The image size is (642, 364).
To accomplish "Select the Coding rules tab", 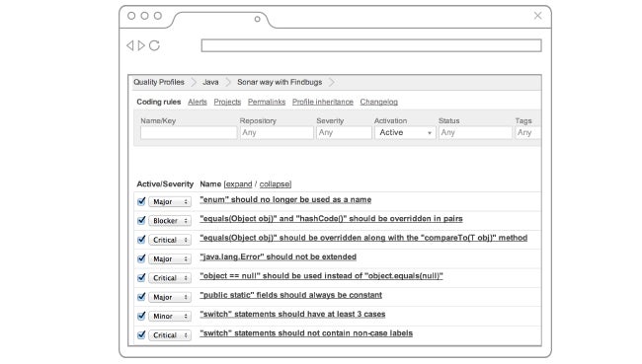I will click(158, 102).
